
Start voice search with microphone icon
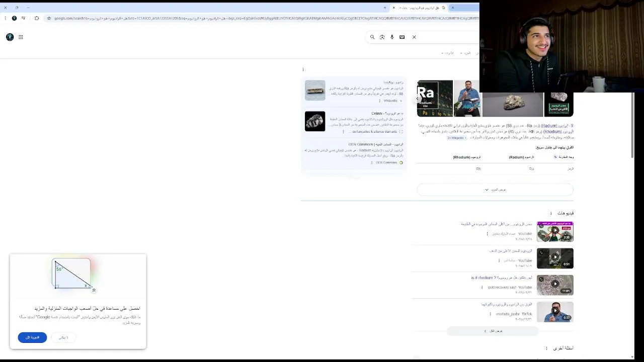click(392, 37)
